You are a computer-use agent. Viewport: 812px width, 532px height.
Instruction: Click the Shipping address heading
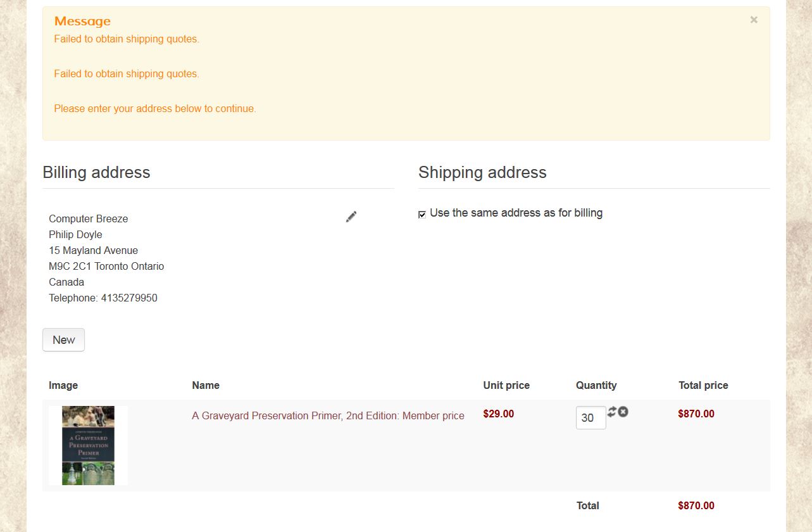(x=482, y=172)
